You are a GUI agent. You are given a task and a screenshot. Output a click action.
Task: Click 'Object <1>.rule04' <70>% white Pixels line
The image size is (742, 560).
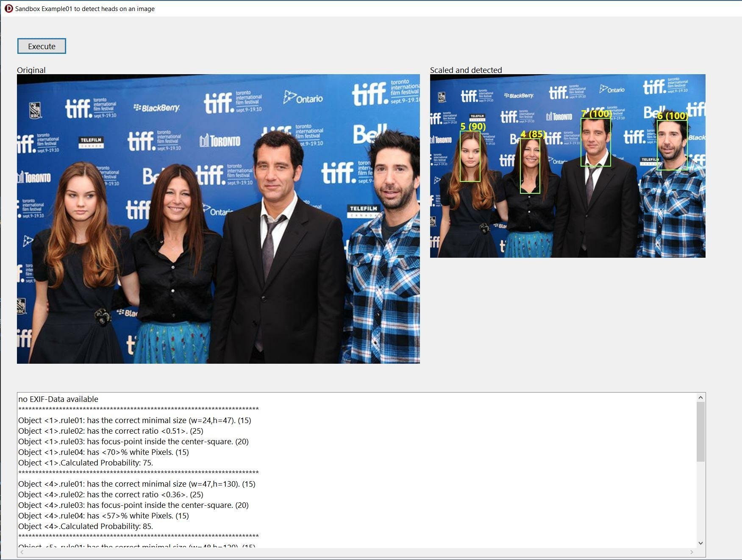(103, 452)
